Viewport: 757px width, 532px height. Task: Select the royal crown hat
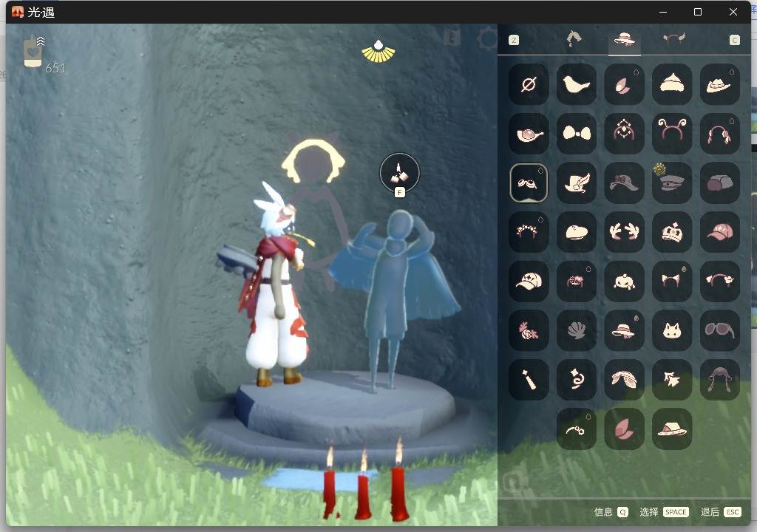pos(672,232)
